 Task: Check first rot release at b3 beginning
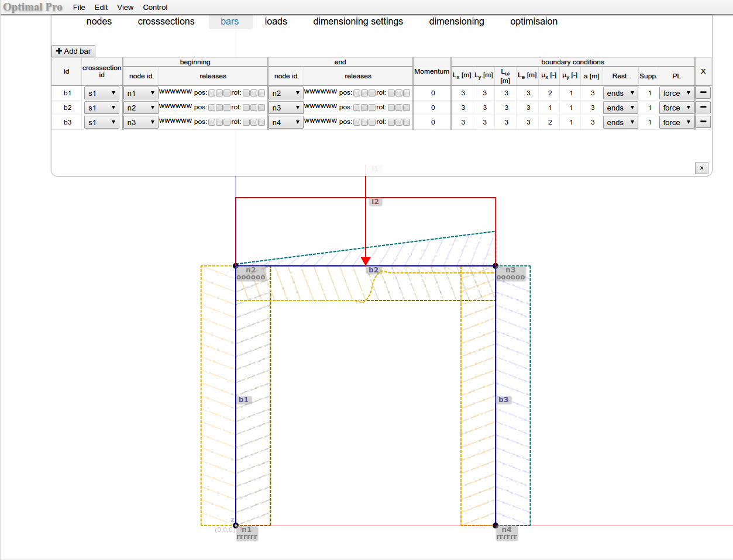(x=246, y=122)
